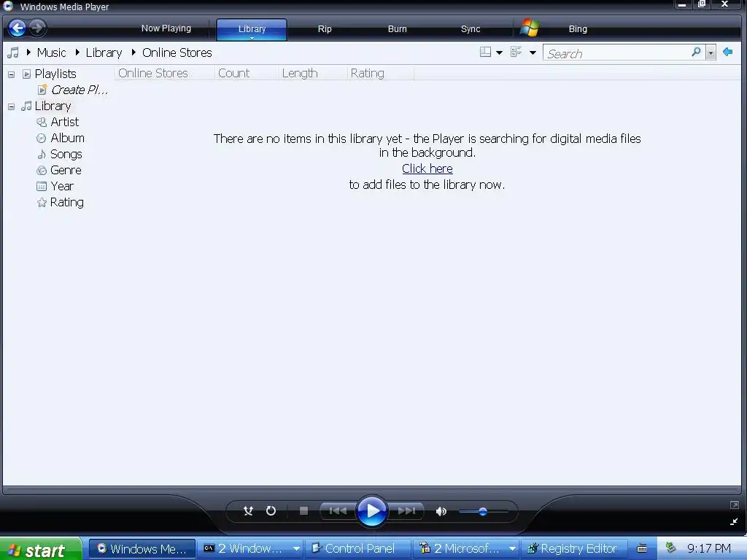This screenshot has height=560, width=747.
Task: Mute the sound with speaker icon
Action: (x=441, y=511)
